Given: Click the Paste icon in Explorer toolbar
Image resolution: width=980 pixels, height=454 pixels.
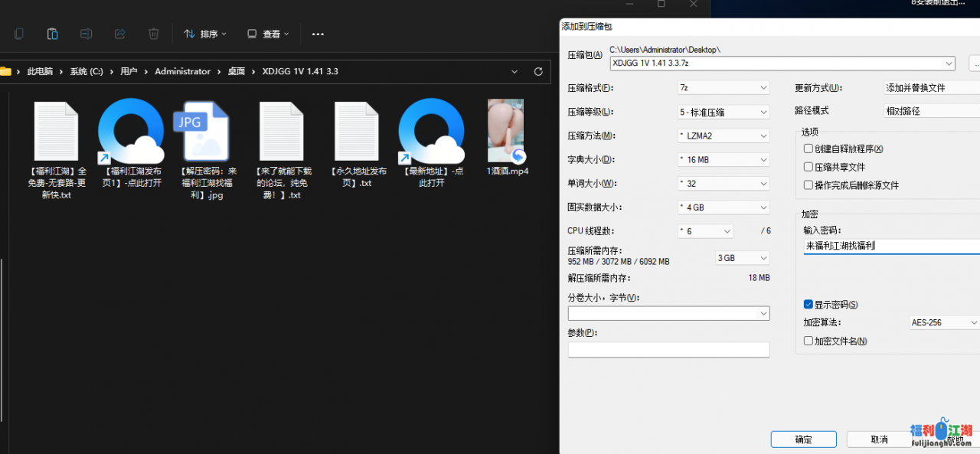Looking at the screenshot, I should (52, 34).
